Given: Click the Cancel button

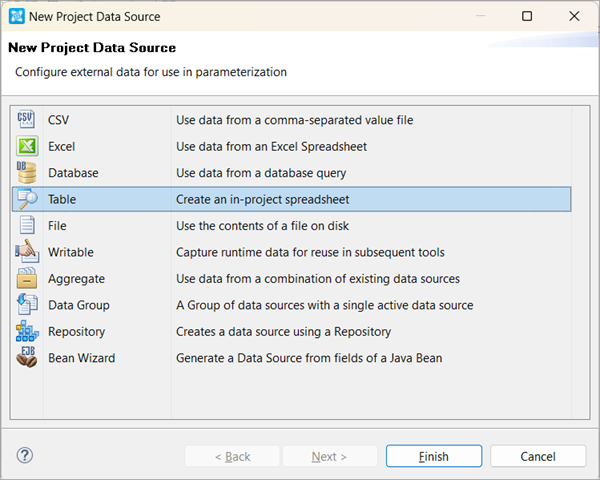Looking at the screenshot, I should click(x=538, y=456).
